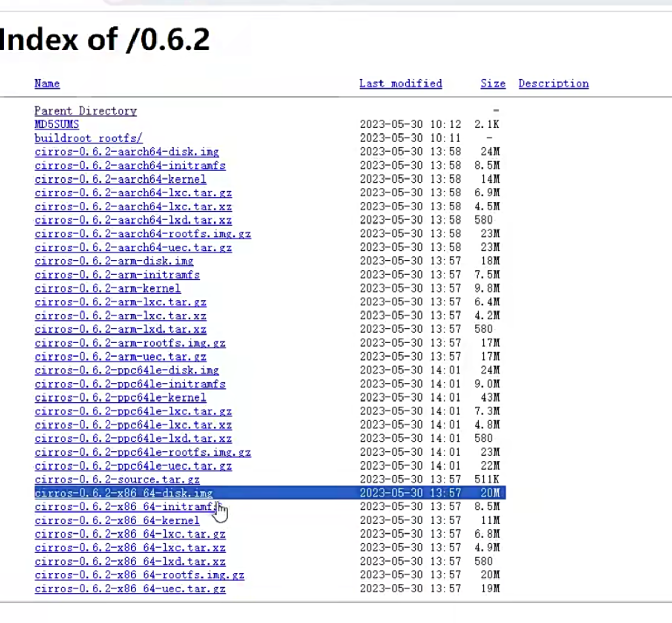Click the 'Index of /0.6.2' heading
The width and height of the screenshot is (672, 623).
(105, 39)
